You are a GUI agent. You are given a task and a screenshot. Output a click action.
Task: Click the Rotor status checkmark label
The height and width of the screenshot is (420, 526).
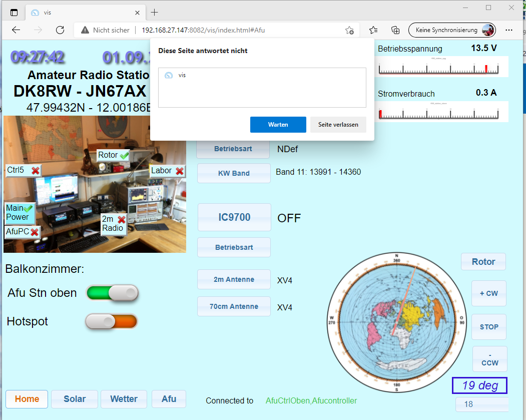point(113,155)
